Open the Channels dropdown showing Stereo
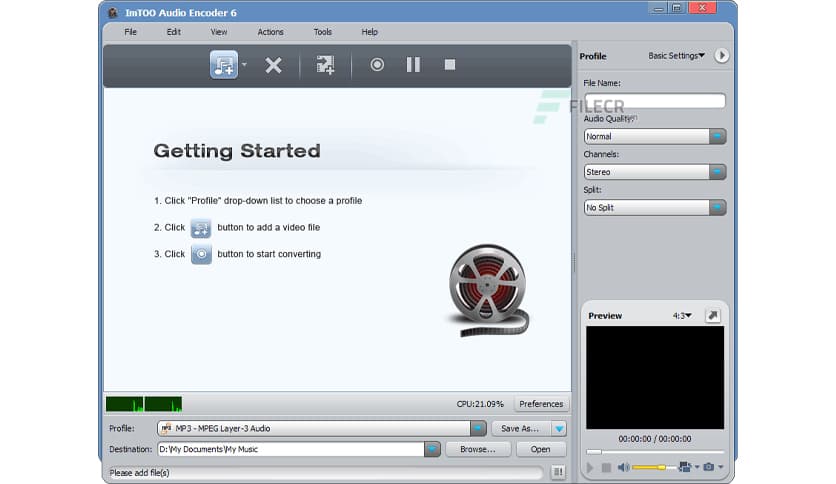 655,172
